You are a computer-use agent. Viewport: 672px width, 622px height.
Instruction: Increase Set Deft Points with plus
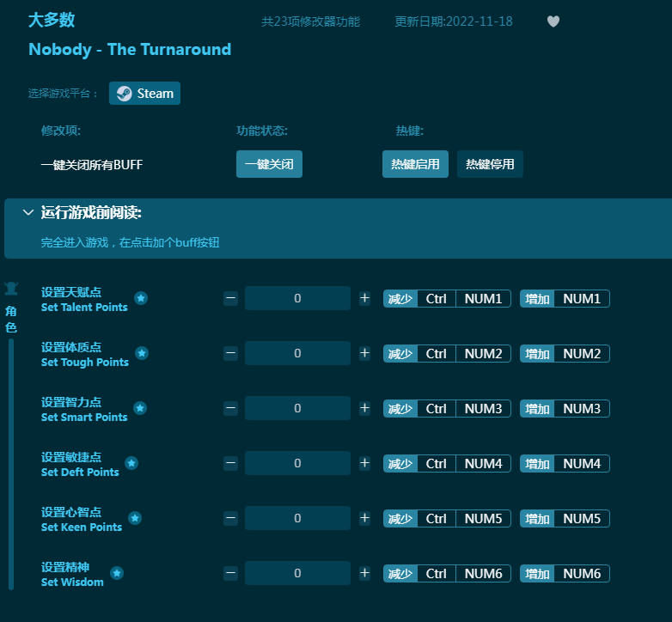(364, 463)
